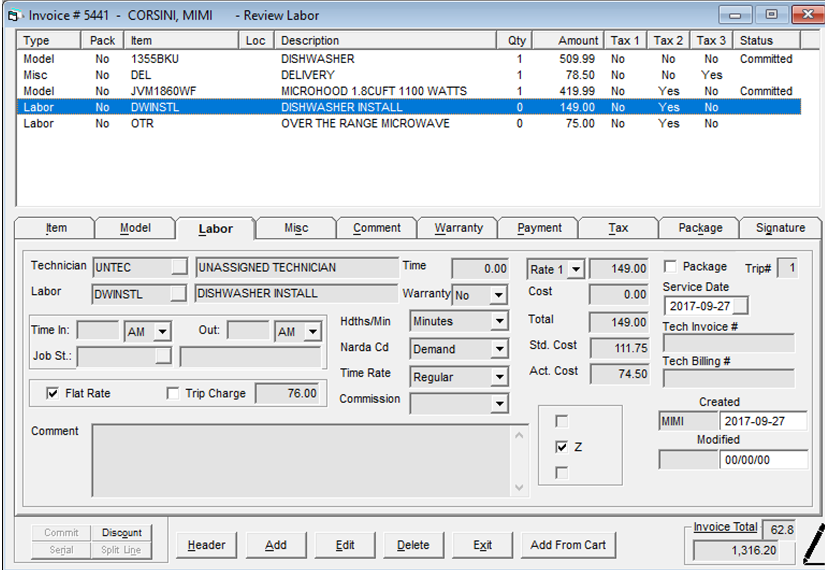The width and height of the screenshot is (825, 570).
Task: Click the Delete button
Action: pyautogui.click(x=413, y=545)
